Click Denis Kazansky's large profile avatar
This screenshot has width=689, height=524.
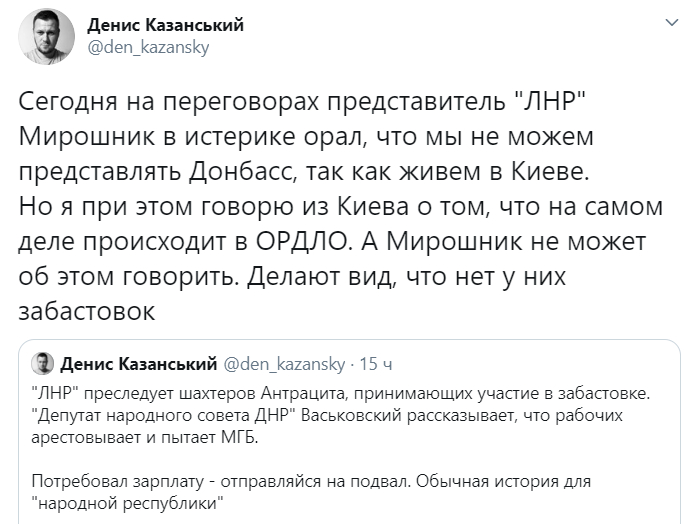[x=46, y=37]
